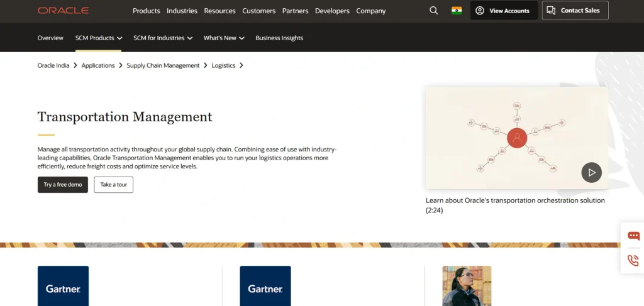
Task: Open the video thumbnail with hub diagram
Action: tap(517, 138)
